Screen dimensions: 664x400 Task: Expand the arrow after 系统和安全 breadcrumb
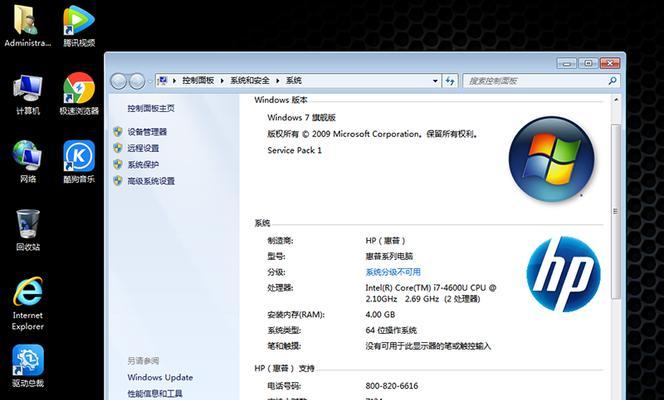[277, 80]
